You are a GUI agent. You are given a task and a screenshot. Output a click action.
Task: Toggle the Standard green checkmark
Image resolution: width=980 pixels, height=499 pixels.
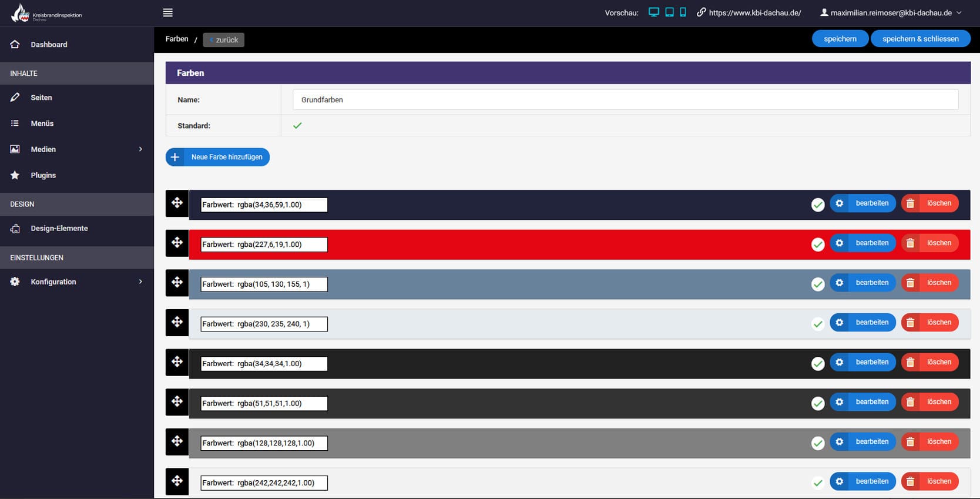point(297,125)
